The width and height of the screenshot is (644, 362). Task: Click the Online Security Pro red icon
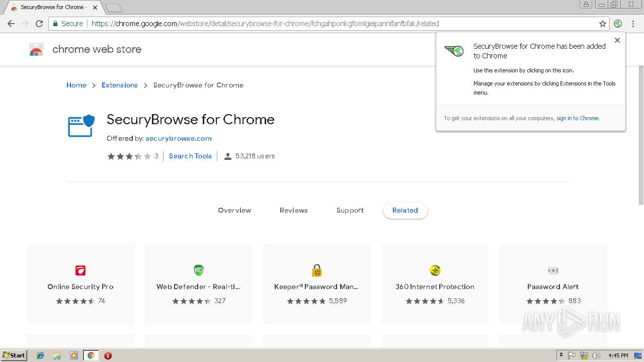tap(80, 270)
